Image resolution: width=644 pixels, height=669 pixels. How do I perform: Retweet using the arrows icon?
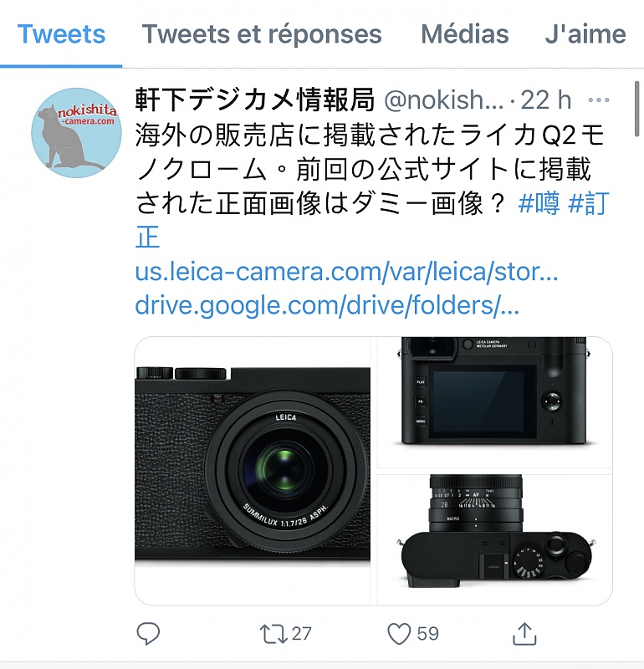(273, 634)
